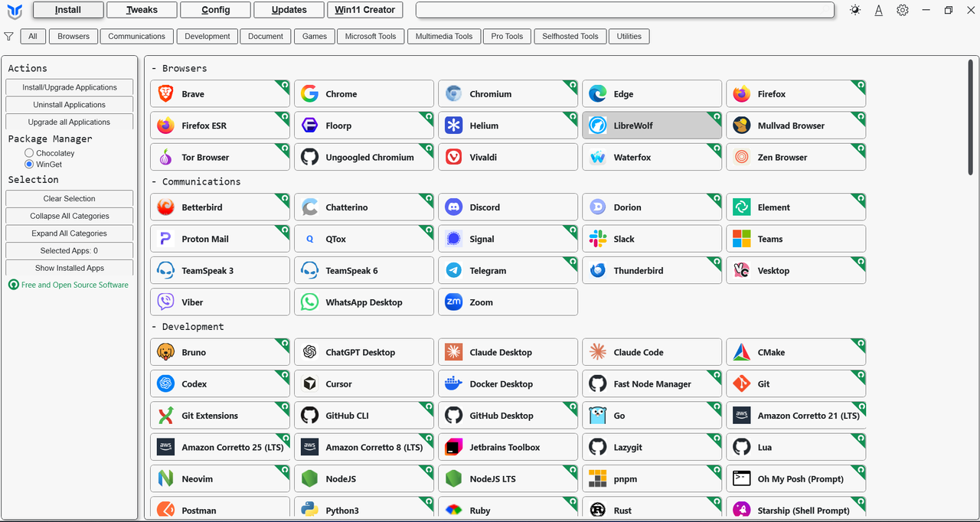Viewport: 980px width, 522px height.
Task: Click Uninstall Applications
Action: point(70,105)
